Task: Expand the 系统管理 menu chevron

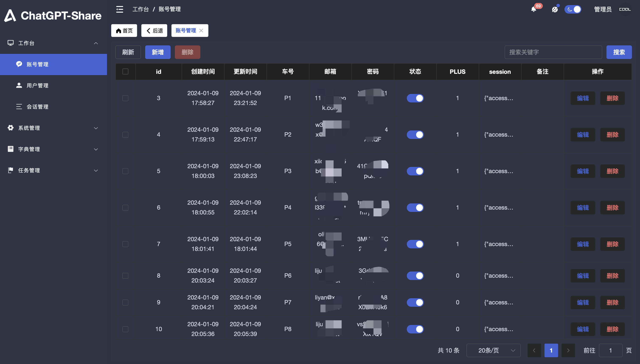Action: click(x=96, y=128)
